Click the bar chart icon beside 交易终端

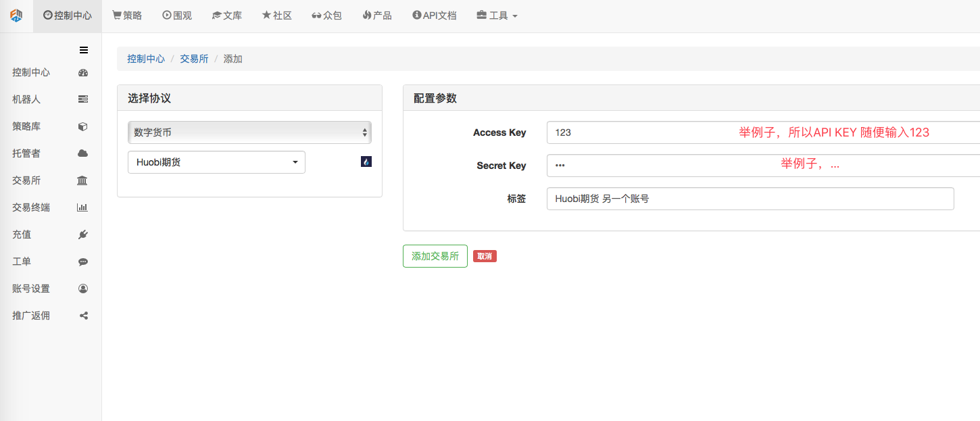[x=83, y=207]
